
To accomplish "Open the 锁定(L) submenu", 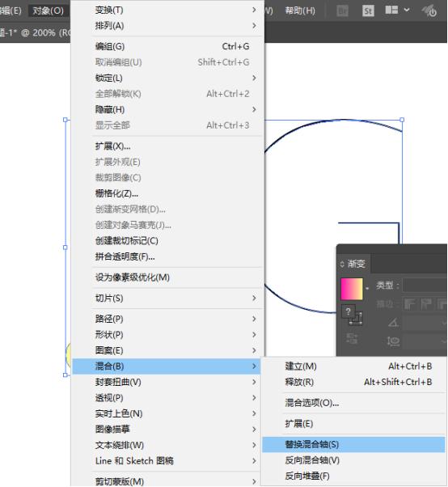I will pyautogui.click(x=168, y=78).
